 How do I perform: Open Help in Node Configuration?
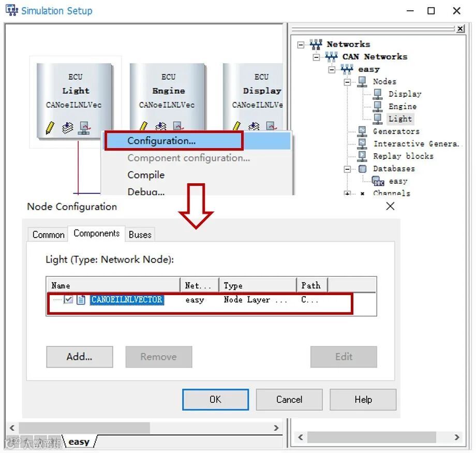[363, 400]
